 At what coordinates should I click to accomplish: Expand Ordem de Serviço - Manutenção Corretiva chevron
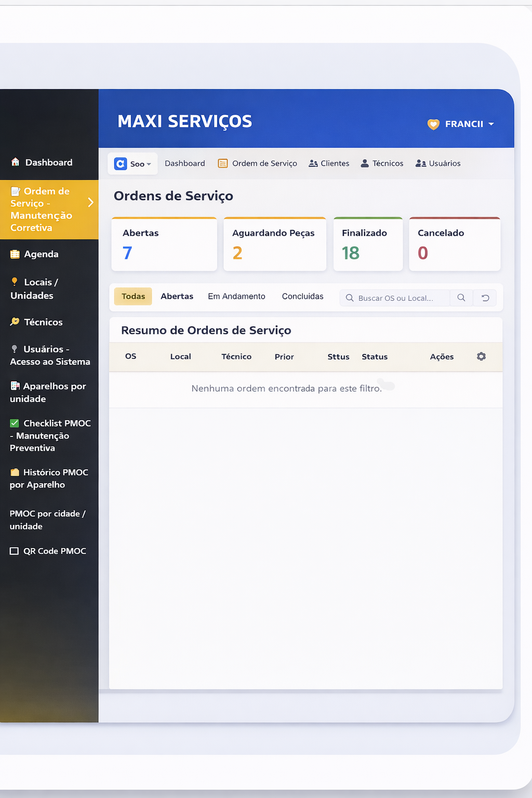[x=91, y=202]
